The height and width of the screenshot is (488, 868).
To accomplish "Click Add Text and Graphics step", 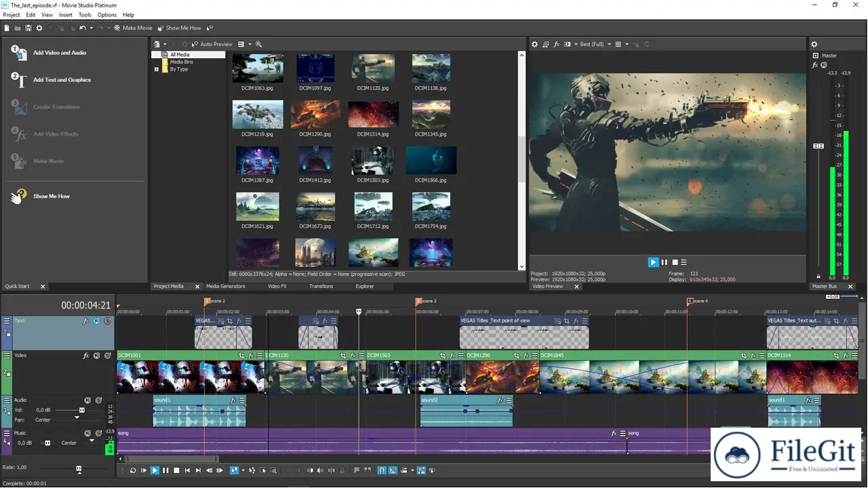I will (52, 79).
